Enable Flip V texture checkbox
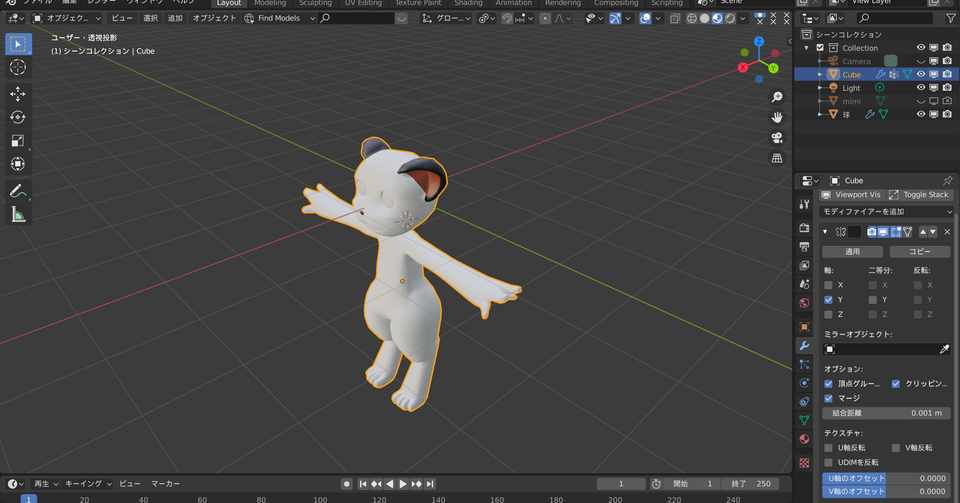This screenshot has height=503, width=960. (x=896, y=448)
